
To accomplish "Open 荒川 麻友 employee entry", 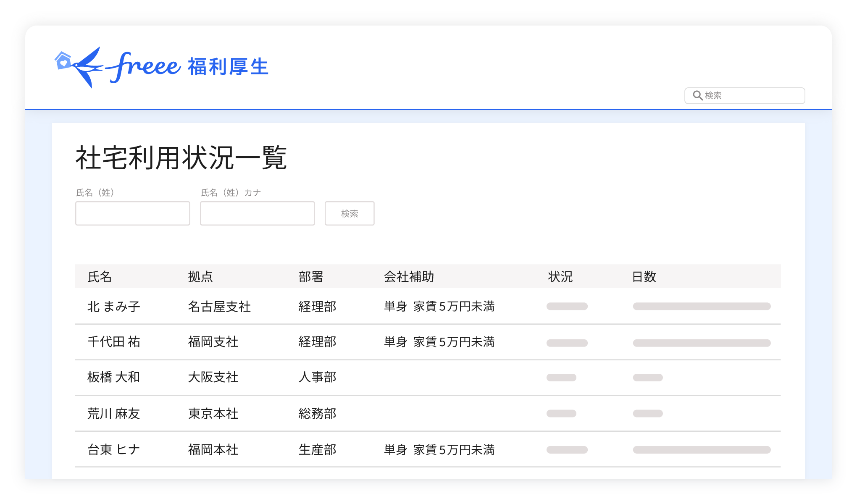I will pyautogui.click(x=113, y=414).
